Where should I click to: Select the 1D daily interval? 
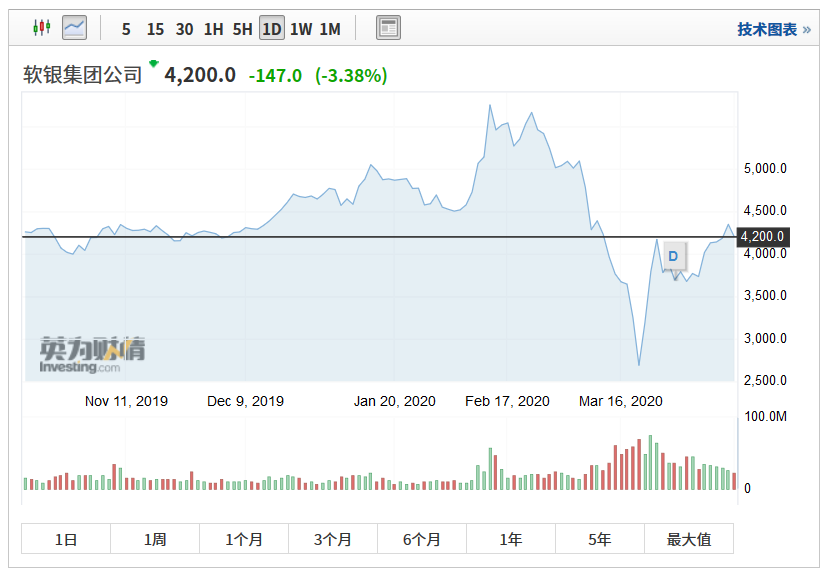pyautogui.click(x=271, y=29)
